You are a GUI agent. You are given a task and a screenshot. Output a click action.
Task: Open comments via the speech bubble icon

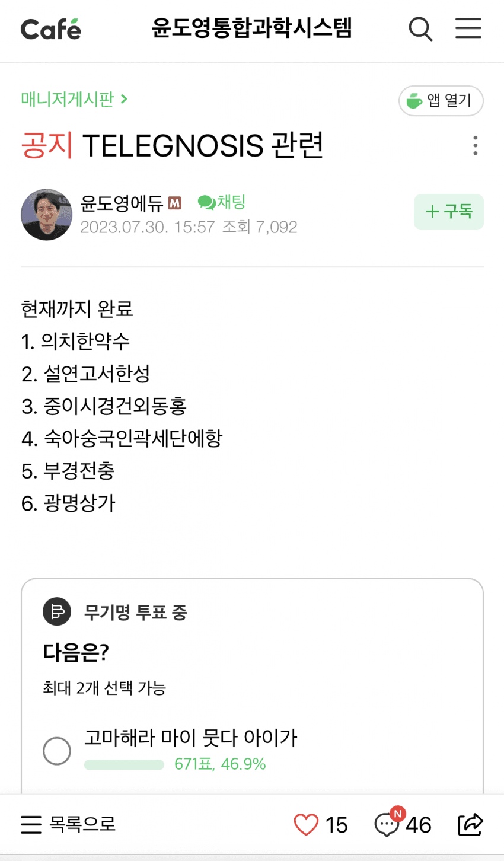(387, 825)
